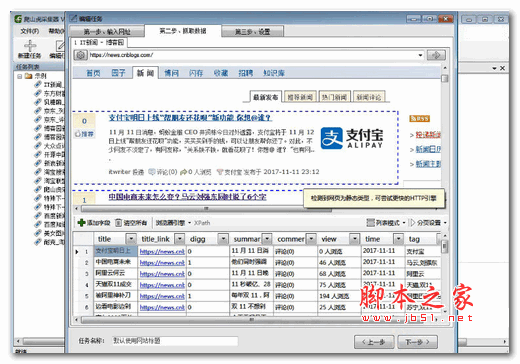
Task: Click the panel pin arrow in background window
Action: point(495,68)
